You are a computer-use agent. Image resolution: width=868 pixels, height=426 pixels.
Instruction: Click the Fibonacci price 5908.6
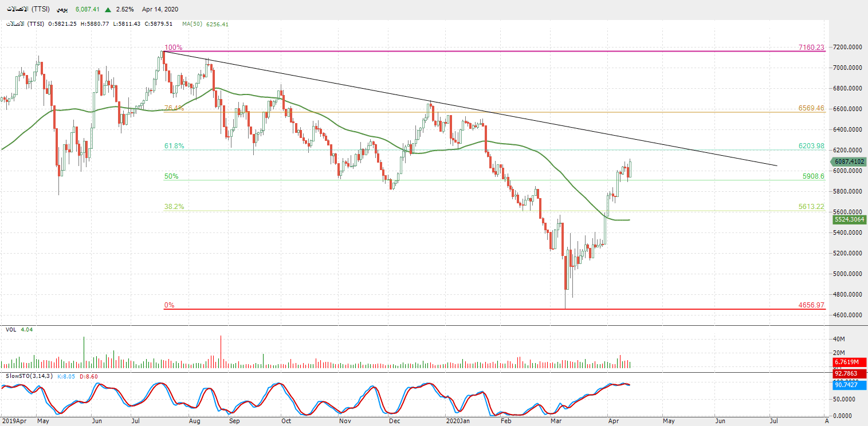click(x=813, y=176)
